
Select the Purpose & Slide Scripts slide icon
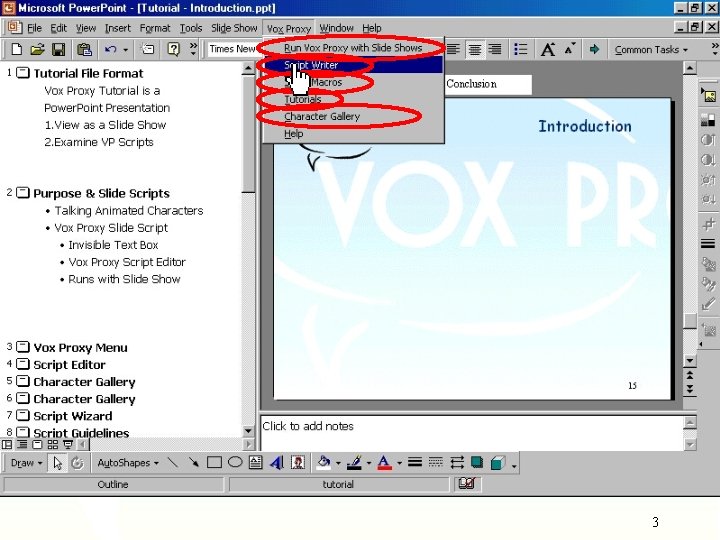pos(23,193)
